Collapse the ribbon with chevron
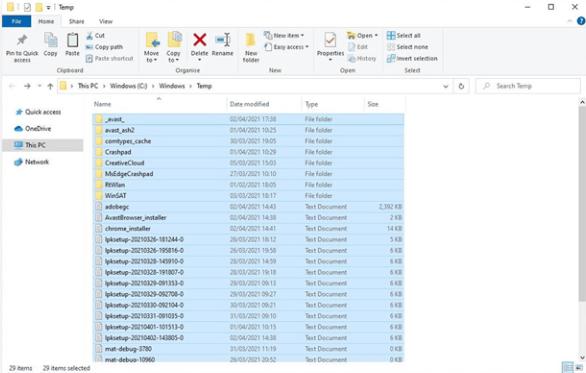Screen dimensions: 586x373 click(x=570, y=21)
